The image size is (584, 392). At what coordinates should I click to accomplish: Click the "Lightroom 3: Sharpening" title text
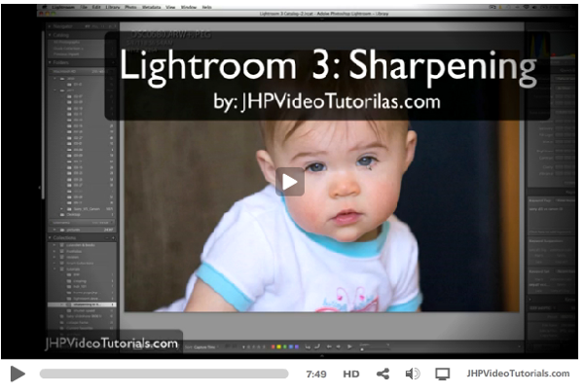click(328, 67)
